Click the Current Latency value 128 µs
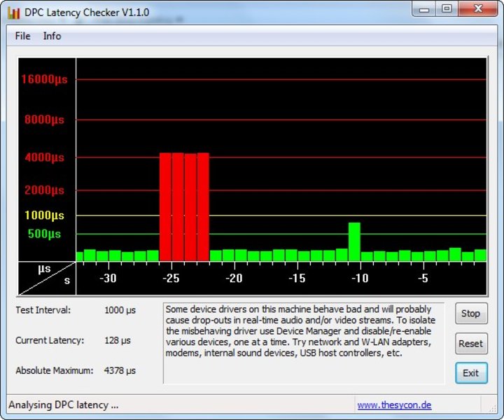 pos(118,340)
